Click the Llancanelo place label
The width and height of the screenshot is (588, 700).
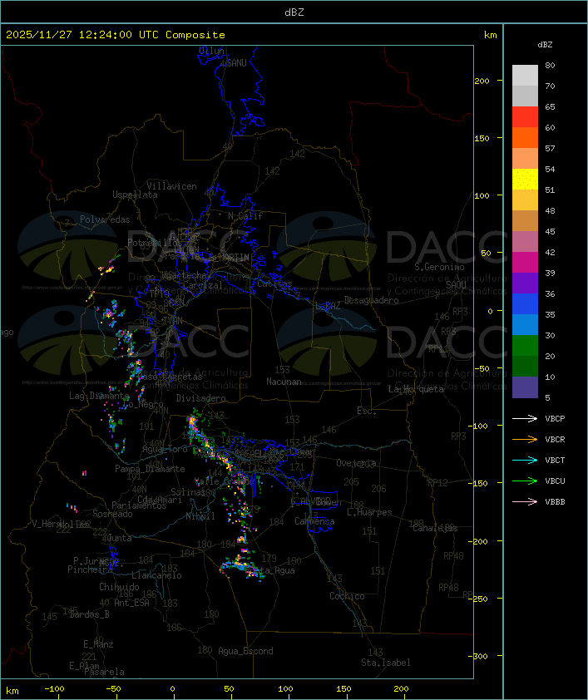point(156,575)
